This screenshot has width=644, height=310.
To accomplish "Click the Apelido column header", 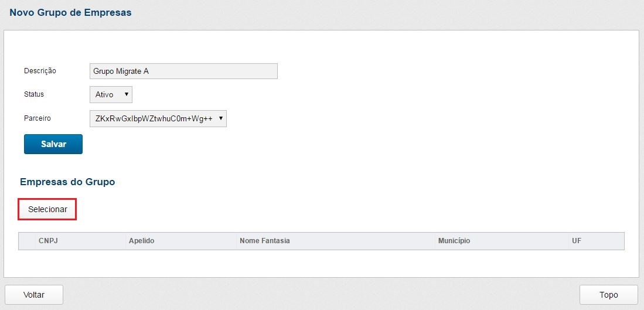I will [141, 241].
